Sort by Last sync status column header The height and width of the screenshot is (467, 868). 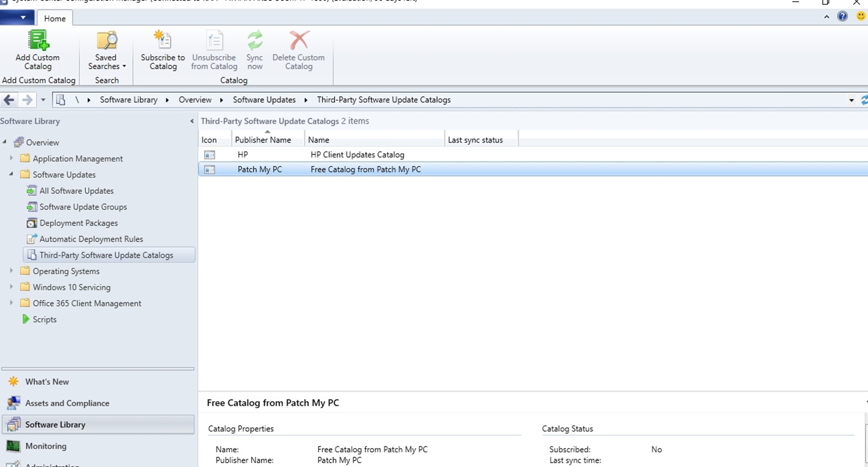[482, 140]
